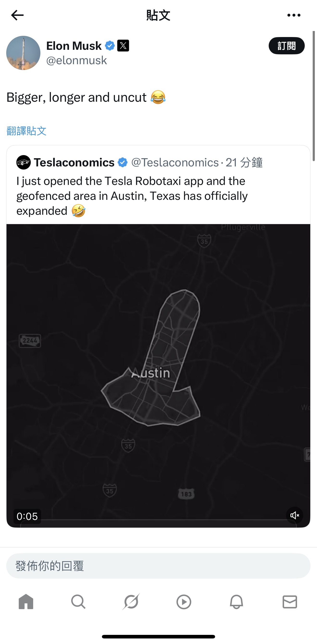The width and height of the screenshot is (317, 644).
Task: Tap the 發佈你的回覆 reply input field
Action: point(158,566)
